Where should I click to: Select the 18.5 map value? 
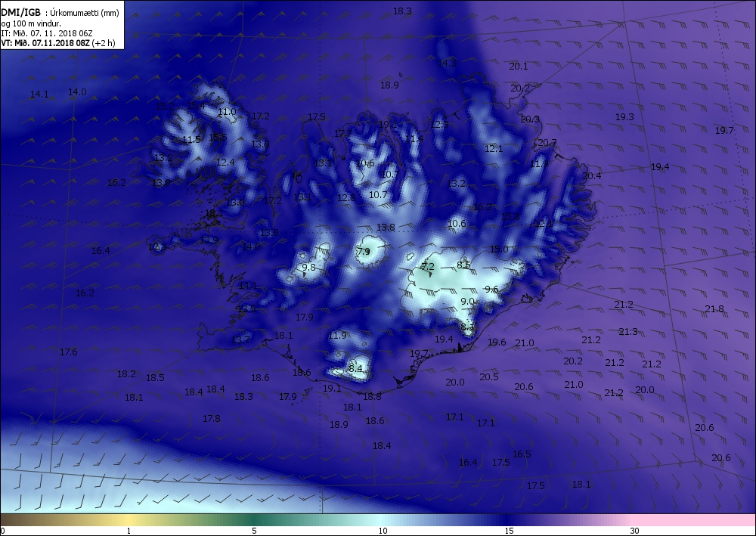point(155,378)
